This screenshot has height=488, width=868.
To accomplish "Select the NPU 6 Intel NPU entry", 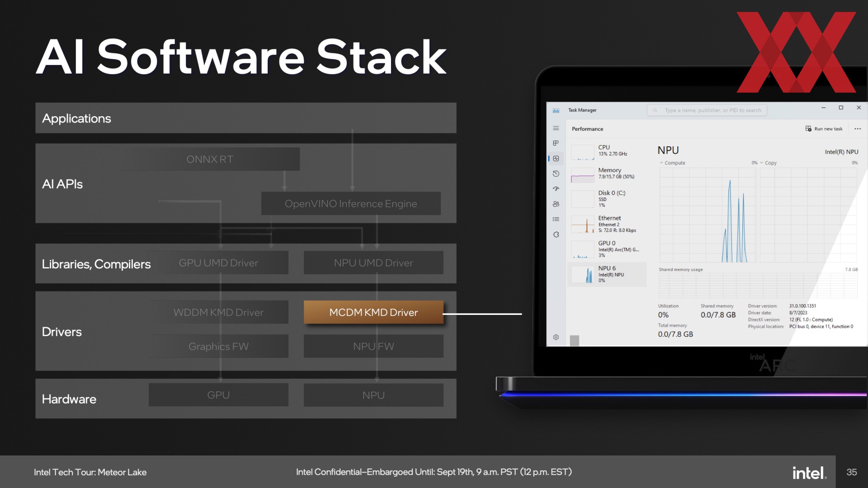I will [607, 274].
